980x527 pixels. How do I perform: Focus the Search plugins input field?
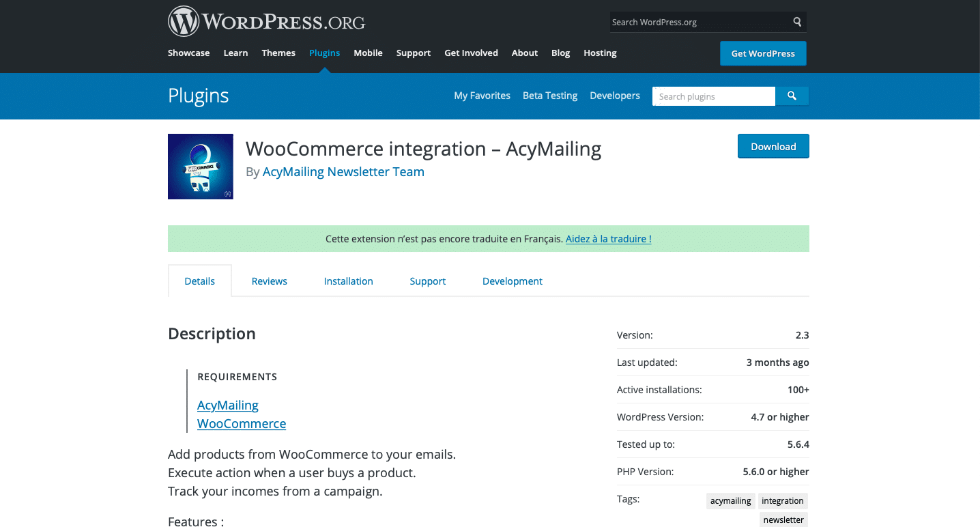pyautogui.click(x=714, y=96)
